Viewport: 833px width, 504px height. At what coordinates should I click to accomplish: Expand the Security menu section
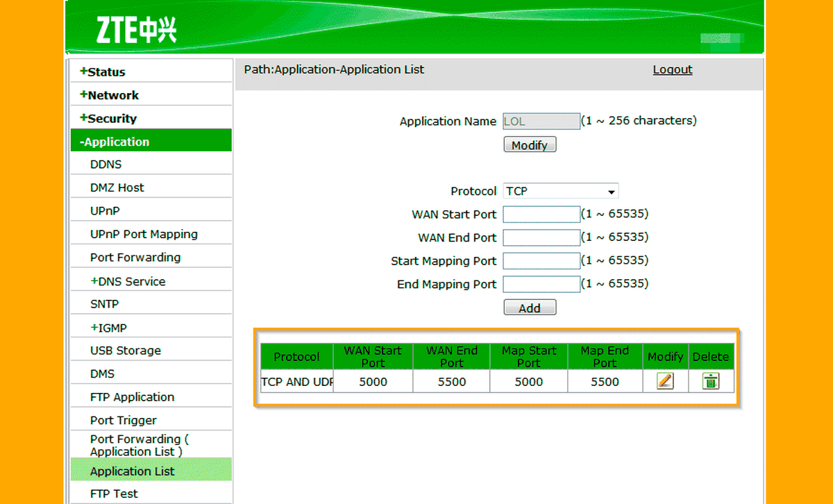point(108,119)
